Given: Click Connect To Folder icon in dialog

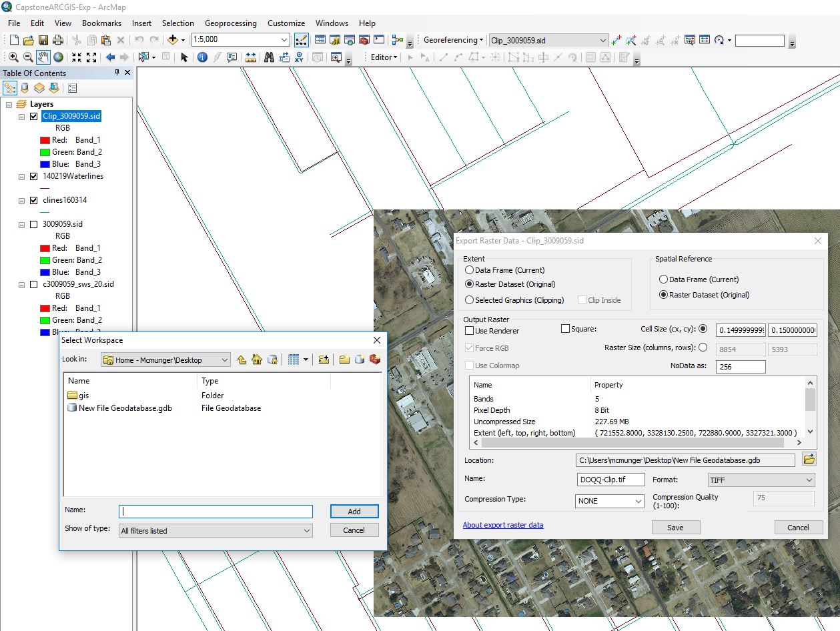Looking at the screenshot, I should tap(324, 360).
